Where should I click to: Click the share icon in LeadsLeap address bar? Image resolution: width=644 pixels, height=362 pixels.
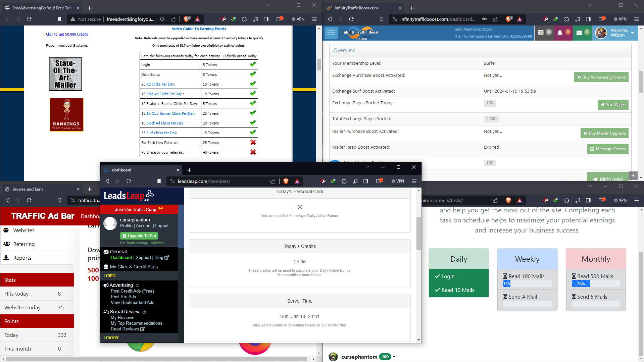tap(273, 181)
